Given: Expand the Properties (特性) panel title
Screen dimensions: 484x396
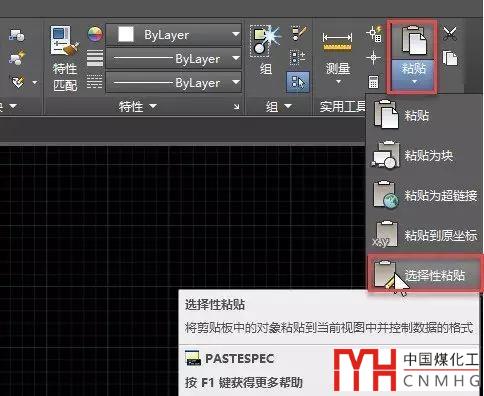Looking at the screenshot, I should click(138, 106).
